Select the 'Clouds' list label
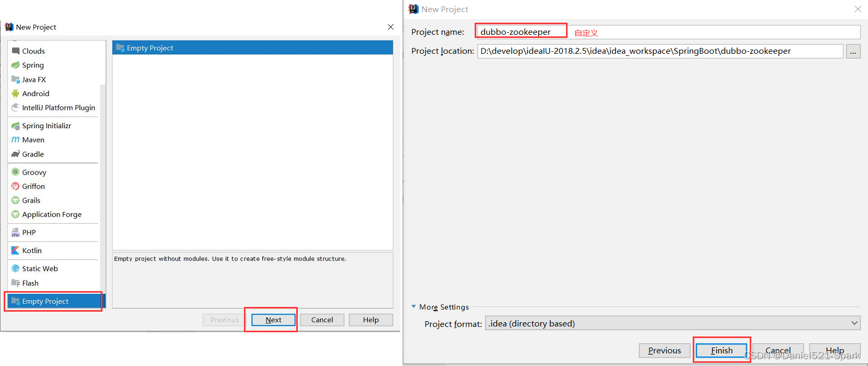The height and width of the screenshot is (366, 868). [x=33, y=51]
